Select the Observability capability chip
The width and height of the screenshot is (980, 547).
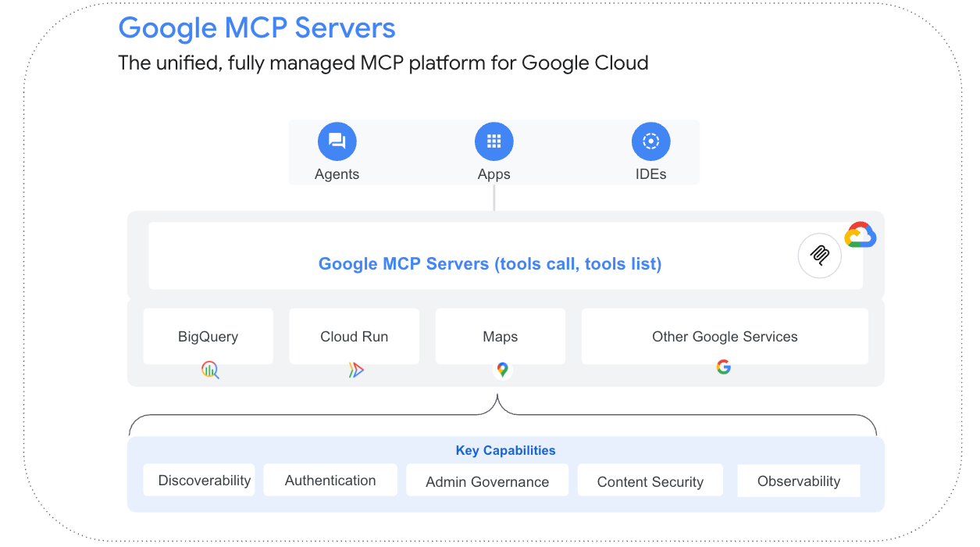[x=798, y=481]
